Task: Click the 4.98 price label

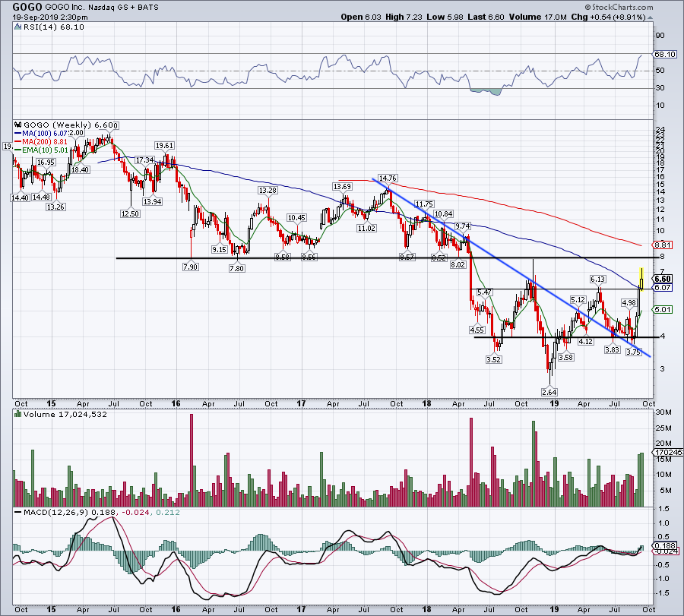Action: point(629,302)
